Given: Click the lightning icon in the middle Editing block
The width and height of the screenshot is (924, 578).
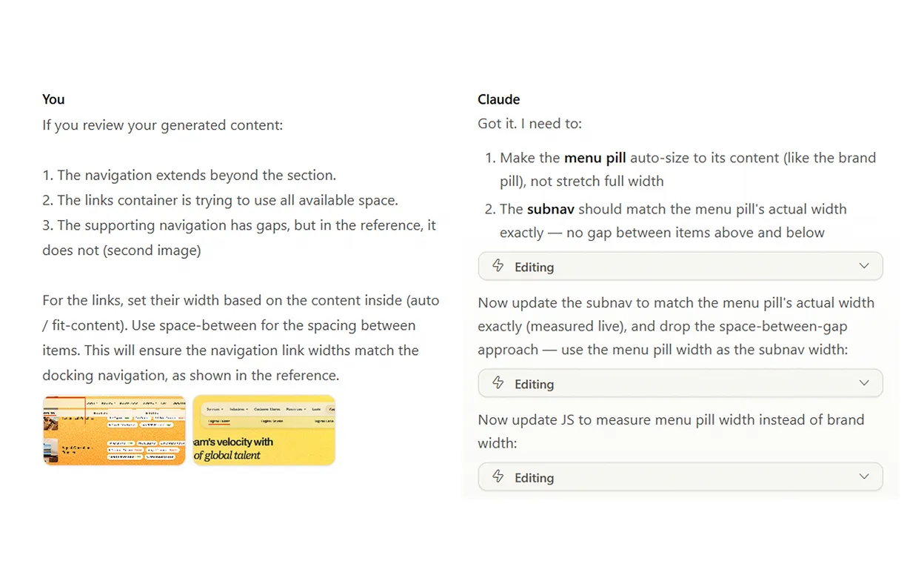Looking at the screenshot, I should click(498, 383).
